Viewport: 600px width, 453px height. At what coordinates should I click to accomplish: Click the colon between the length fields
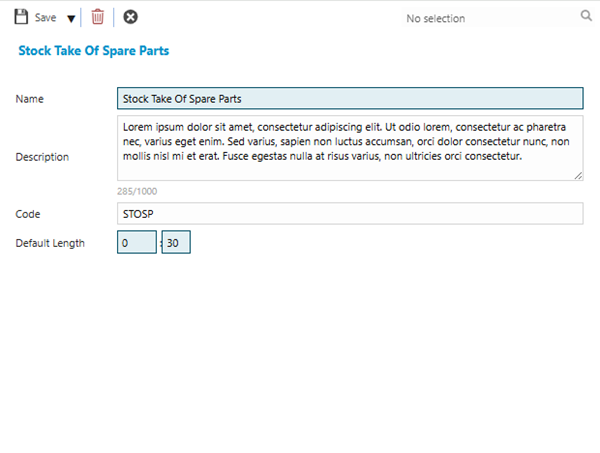[159, 244]
